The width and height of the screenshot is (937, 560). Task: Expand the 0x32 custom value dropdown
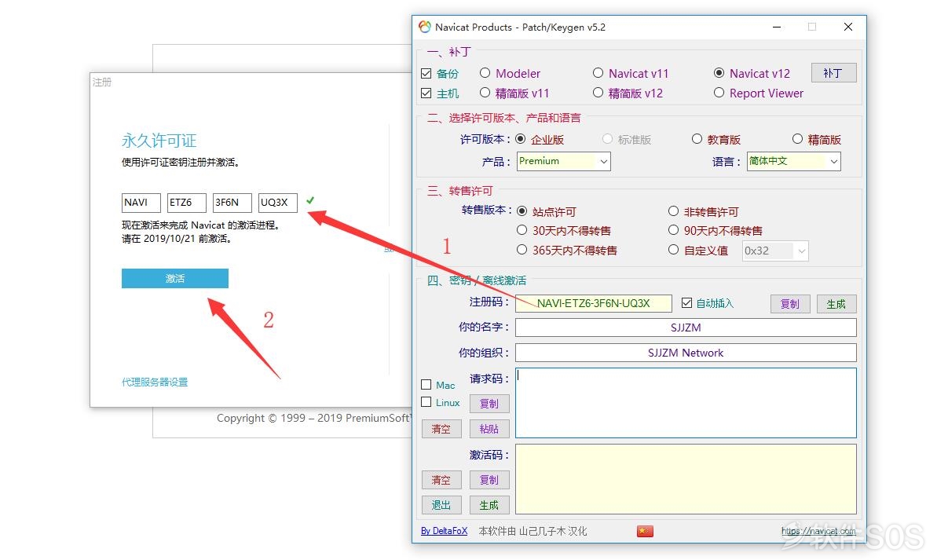775,251
